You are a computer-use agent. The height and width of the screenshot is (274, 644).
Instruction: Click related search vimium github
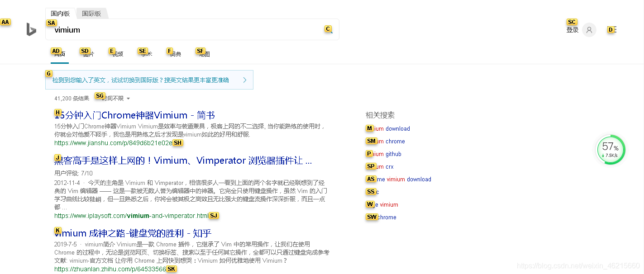click(x=383, y=154)
